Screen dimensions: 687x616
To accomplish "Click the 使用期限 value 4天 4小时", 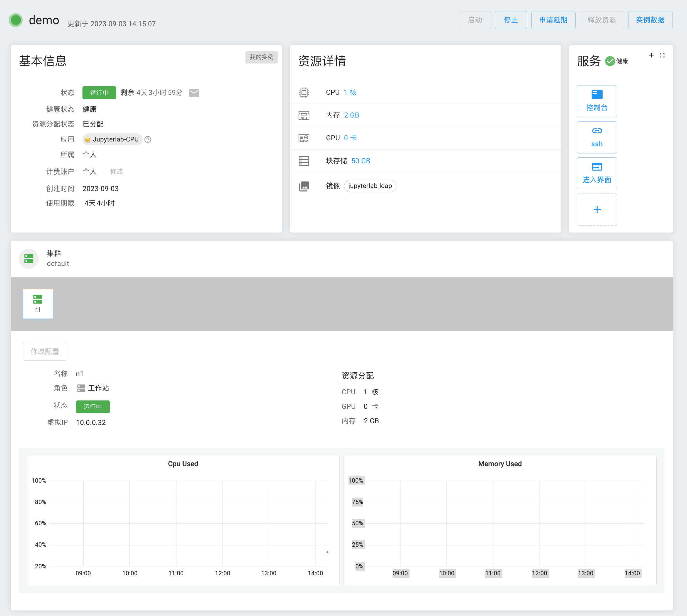I will coord(99,203).
